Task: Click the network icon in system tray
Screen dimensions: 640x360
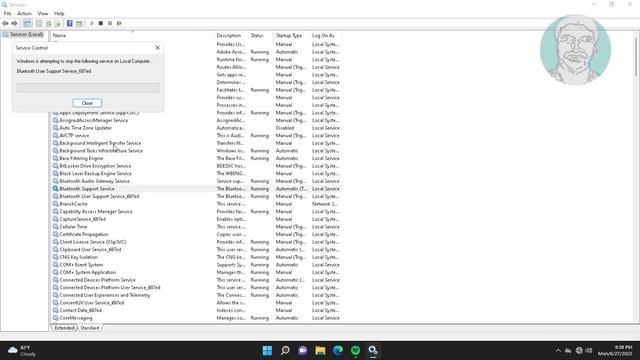Action: (x=579, y=351)
